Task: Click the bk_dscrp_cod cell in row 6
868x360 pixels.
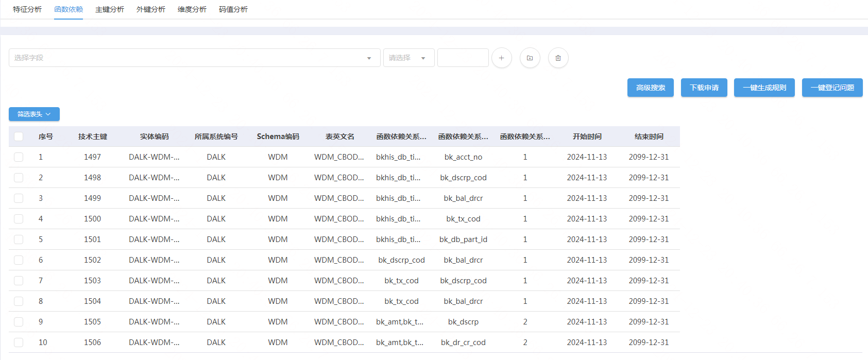Action: 402,260
